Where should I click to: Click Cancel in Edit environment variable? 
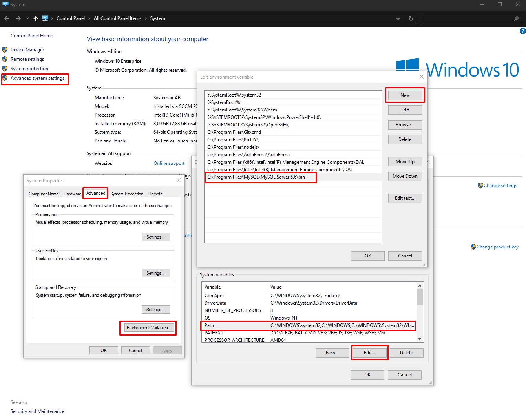405,256
